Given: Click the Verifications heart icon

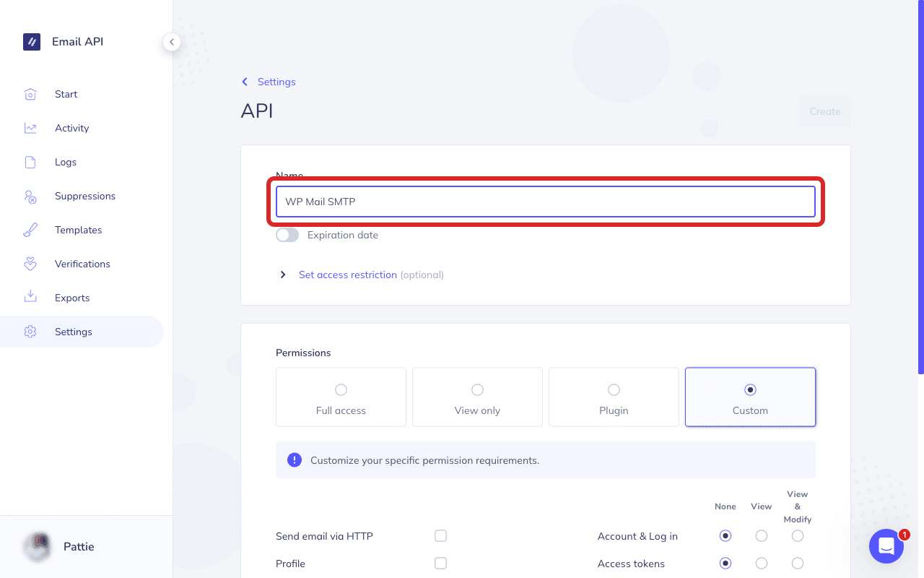Looking at the screenshot, I should point(30,264).
